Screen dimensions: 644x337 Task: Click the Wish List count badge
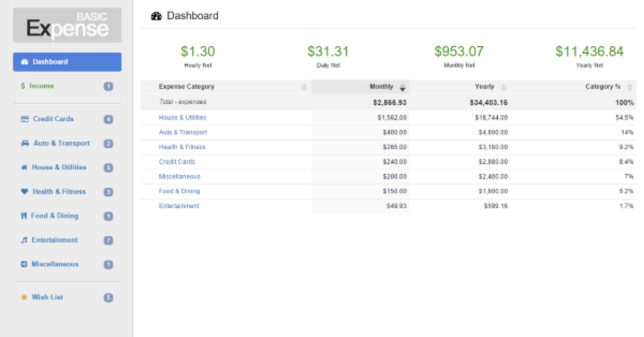pyautogui.click(x=108, y=298)
